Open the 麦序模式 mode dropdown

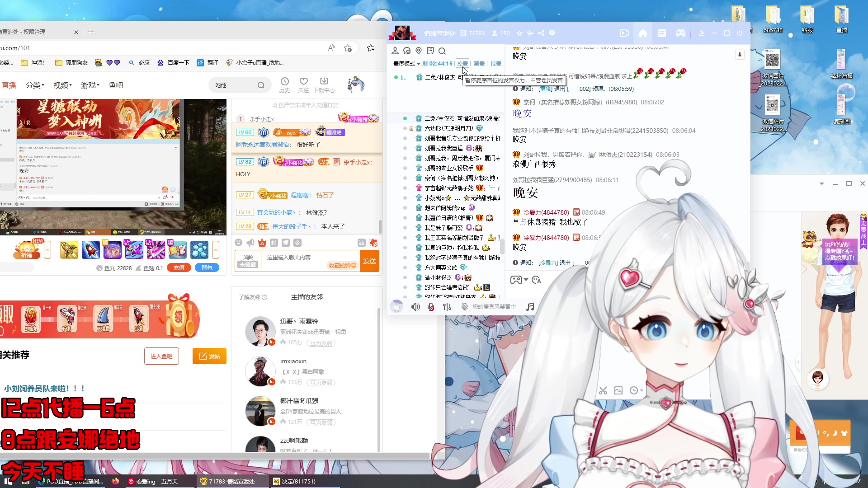(406, 64)
